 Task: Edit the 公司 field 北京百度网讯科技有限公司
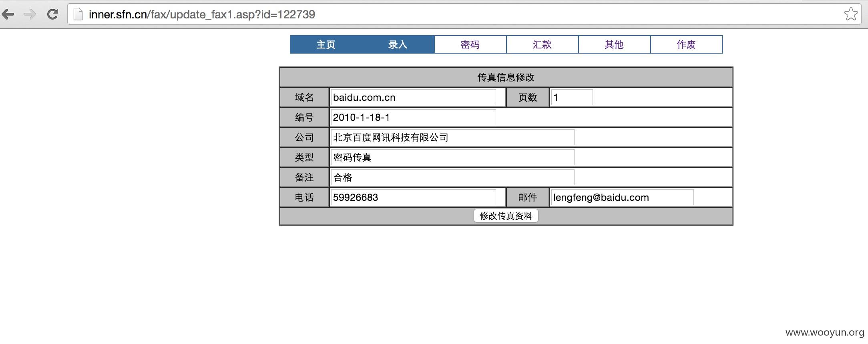pyautogui.click(x=452, y=137)
